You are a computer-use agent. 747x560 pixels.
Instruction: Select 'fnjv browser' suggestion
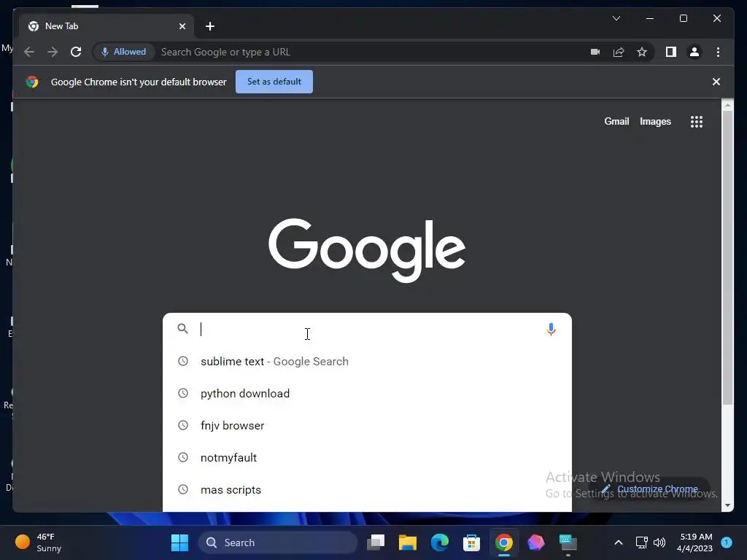367,425
